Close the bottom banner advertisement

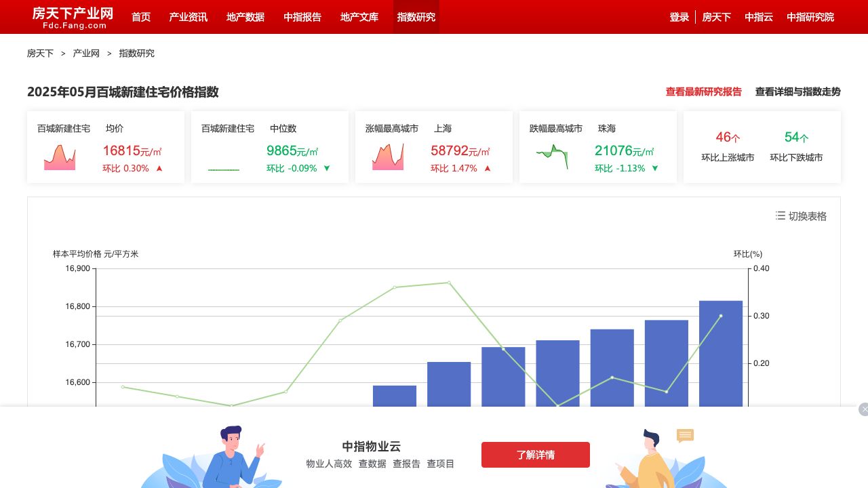point(863,409)
